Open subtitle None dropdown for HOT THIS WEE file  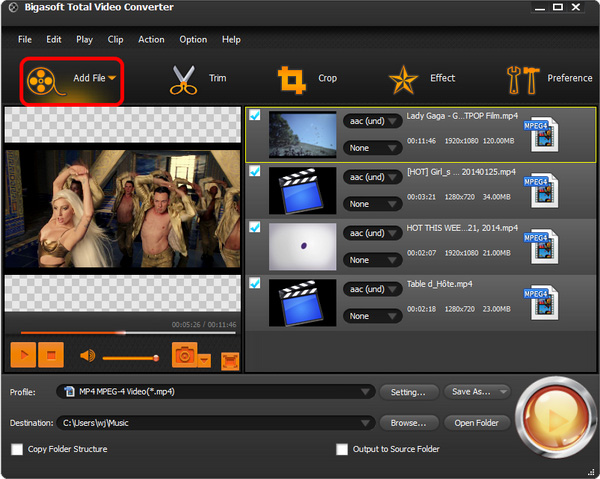coord(372,260)
